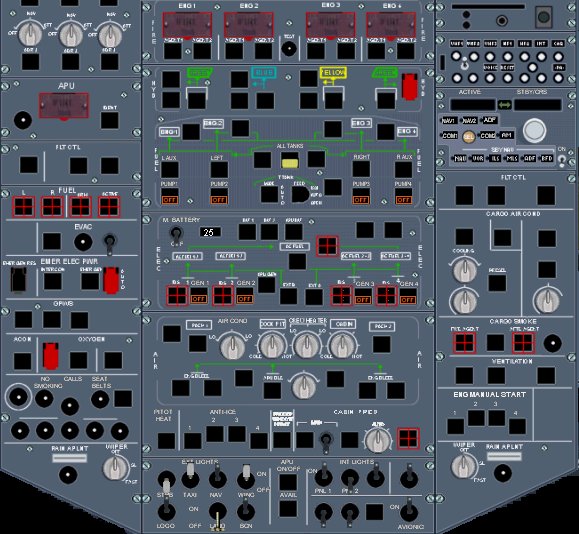Push the ENG 4 fire handle
579x534 pixels.
tap(391, 25)
